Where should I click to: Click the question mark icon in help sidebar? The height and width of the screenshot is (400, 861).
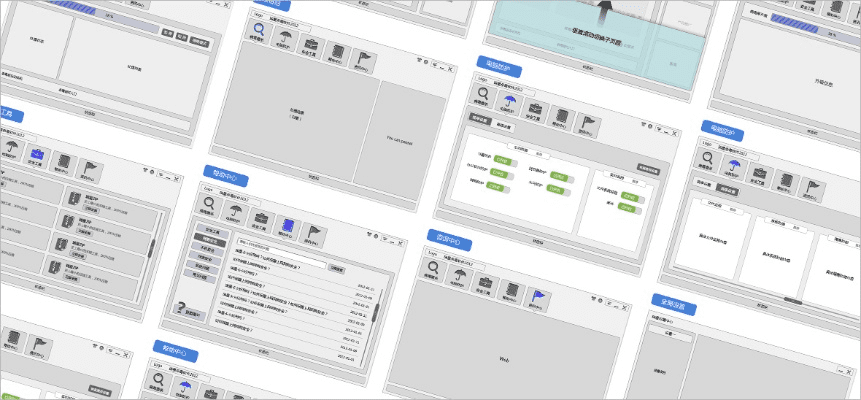click(182, 307)
